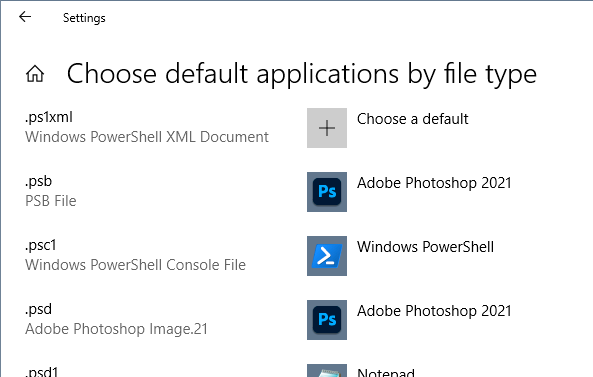593x377 pixels.
Task: Change Adobe Photoshop 2021 default for .psd
Action: coord(434,311)
